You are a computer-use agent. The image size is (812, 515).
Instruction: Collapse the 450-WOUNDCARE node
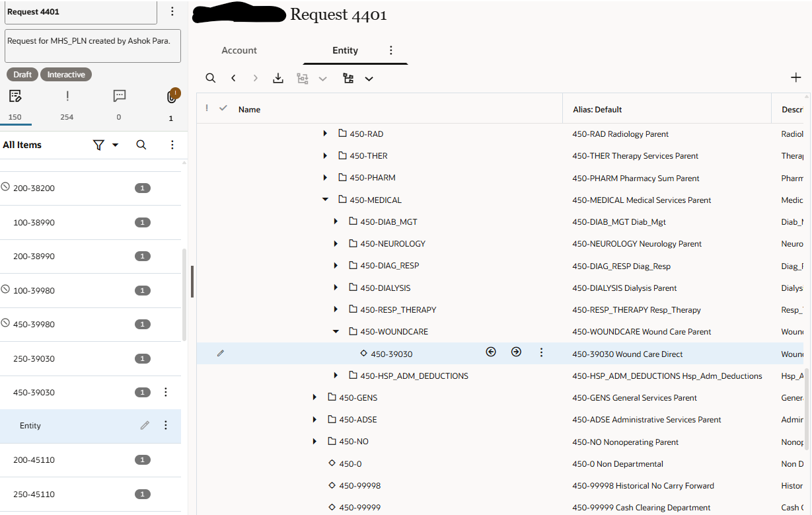pos(336,331)
